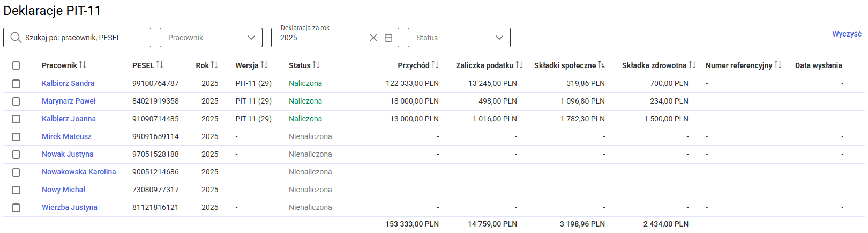Open the year calendar picker
The height and width of the screenshot is (233, 868).
[388, 38]
